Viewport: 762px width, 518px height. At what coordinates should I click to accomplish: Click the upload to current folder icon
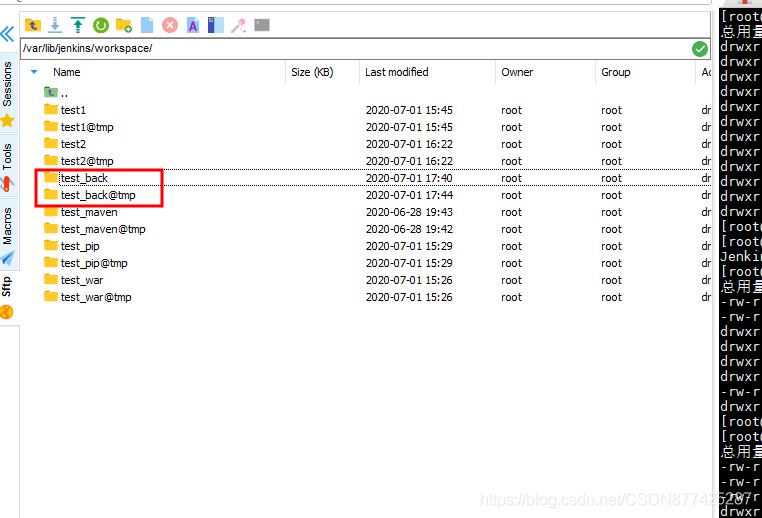coord(78,25)
